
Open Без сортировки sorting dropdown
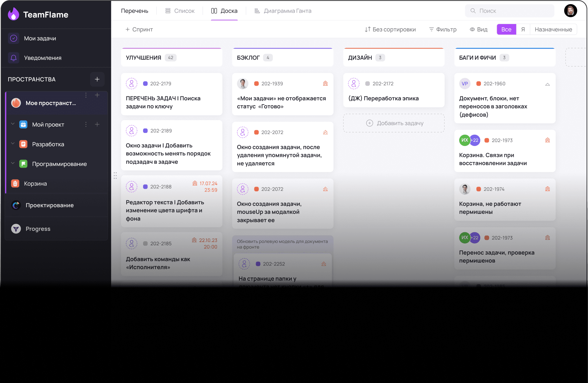pos(390,29)
